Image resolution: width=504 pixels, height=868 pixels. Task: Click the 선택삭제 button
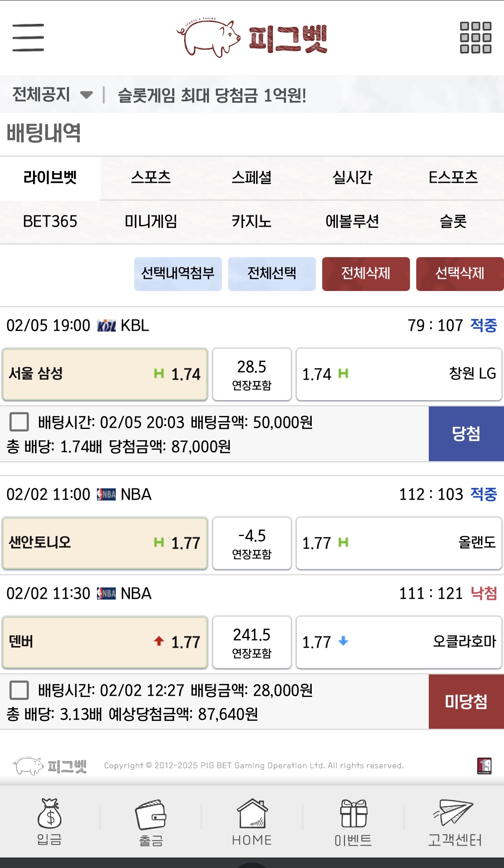pyautogui.click(x=460, y=274)
